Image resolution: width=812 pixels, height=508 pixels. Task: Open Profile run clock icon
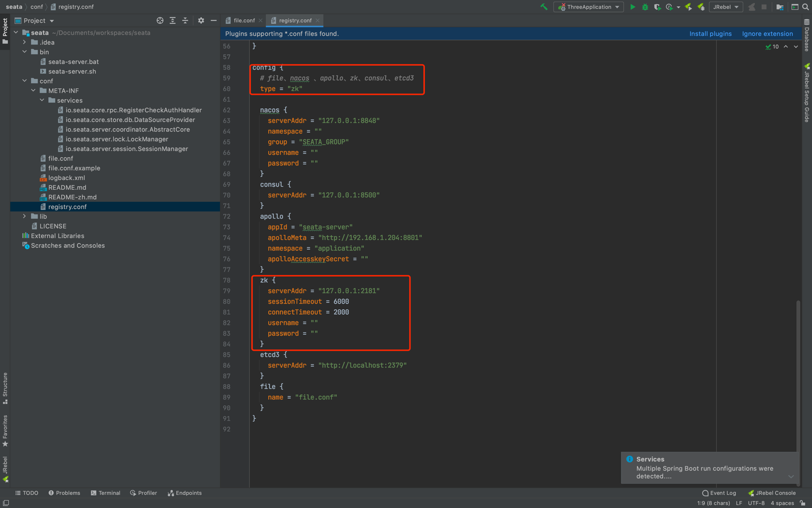[669, 7]
